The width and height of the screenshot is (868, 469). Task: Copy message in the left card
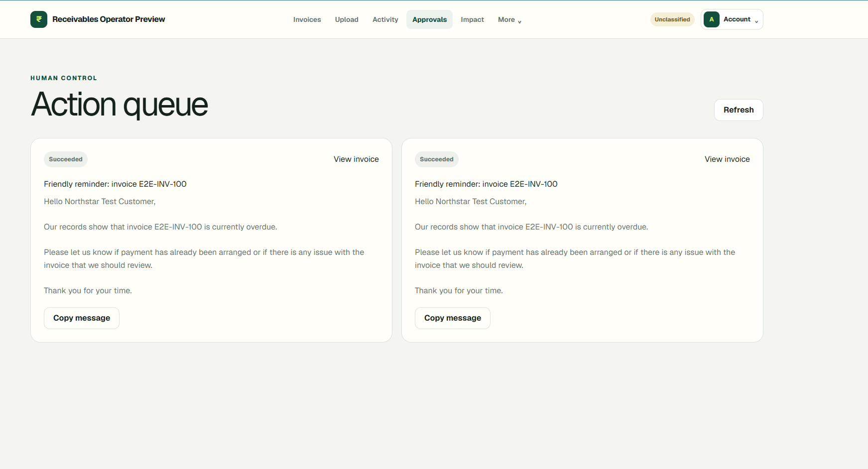coord(82,318)
